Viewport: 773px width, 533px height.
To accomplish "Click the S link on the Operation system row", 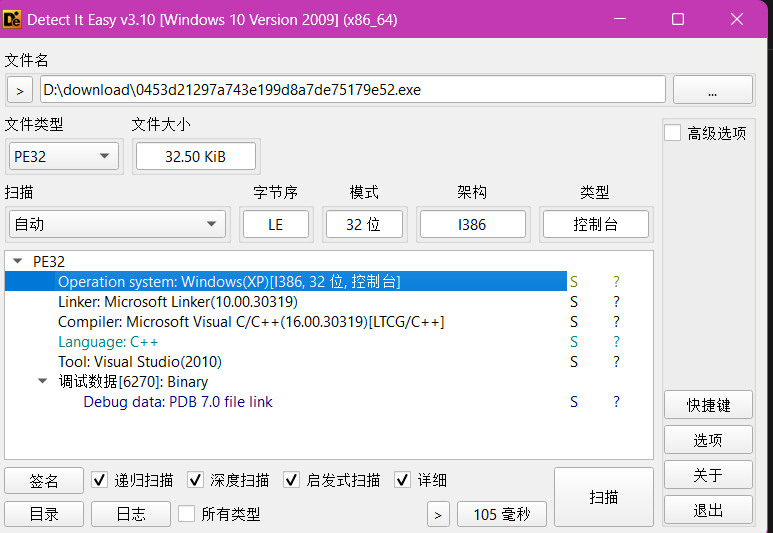I will click(x=574, y=282).
